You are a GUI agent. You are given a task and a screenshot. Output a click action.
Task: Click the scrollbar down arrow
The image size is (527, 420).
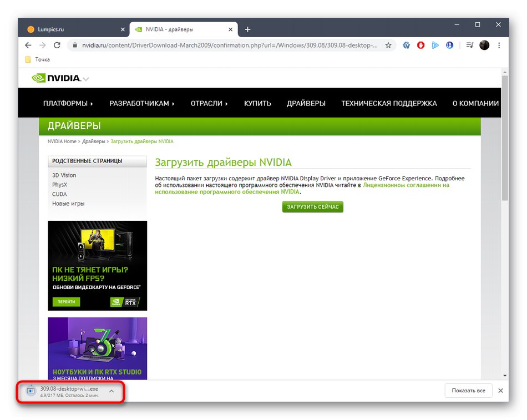point(505,376)
